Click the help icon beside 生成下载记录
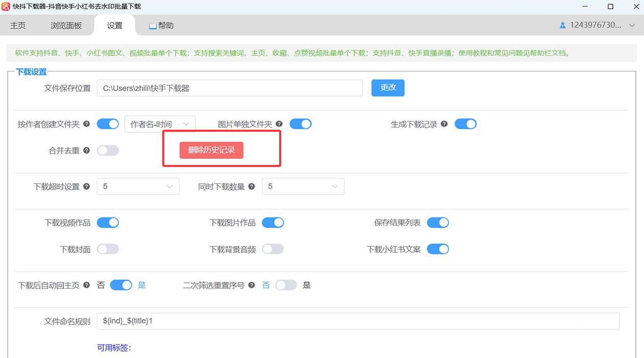The height and width of the screenshot is (358, 644). [x=444, y=124]
